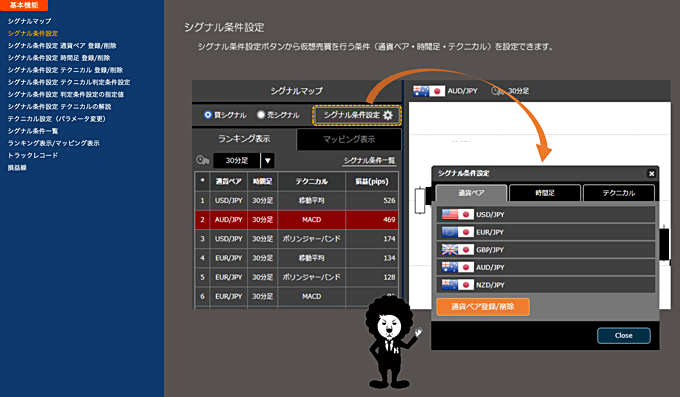This screenshot has width=680, height=397.
Task: Open 判定条件設定の指定値 sidebar link
Action: [65, 94]
